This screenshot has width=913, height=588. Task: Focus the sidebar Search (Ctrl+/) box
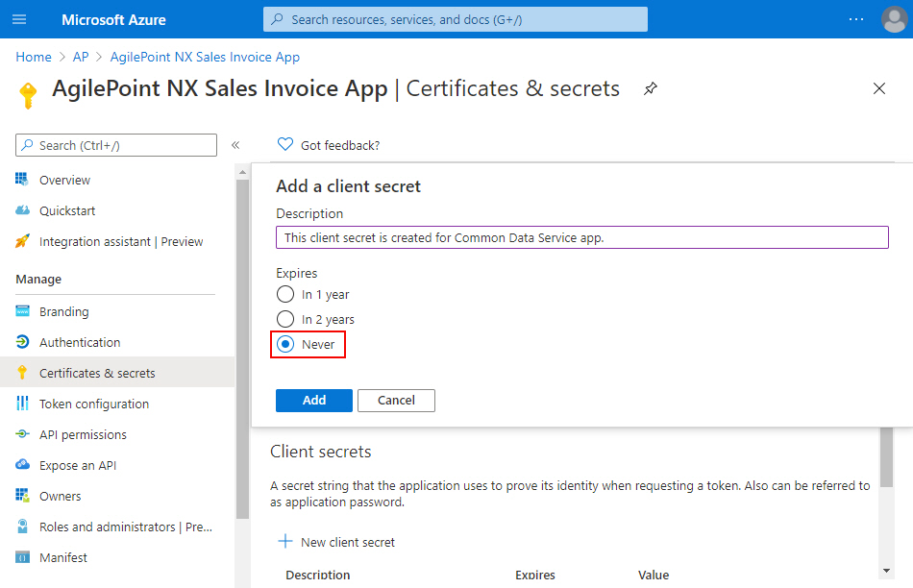point(116,145)
